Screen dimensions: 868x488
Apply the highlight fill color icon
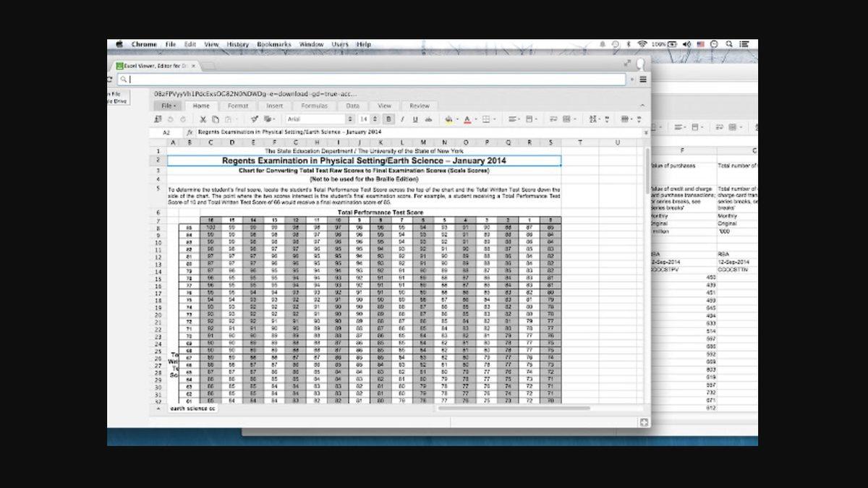(x=448, y=119)
